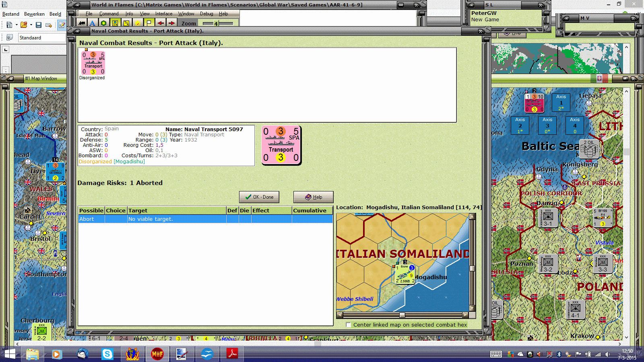Open the Standaard style dropdown
The width and height of the screenshot is (644, 362).
pyautogui.click(x=42, y=38)
